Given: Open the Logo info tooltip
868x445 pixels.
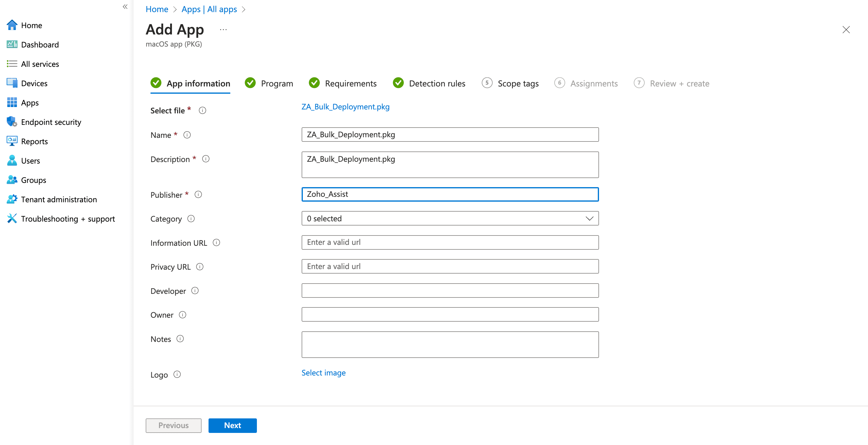Looking at the screenshot, I should [178, 375].
